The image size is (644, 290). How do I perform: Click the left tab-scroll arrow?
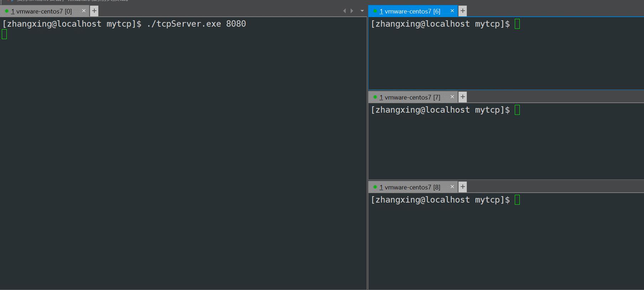click(x=344, y=11)
